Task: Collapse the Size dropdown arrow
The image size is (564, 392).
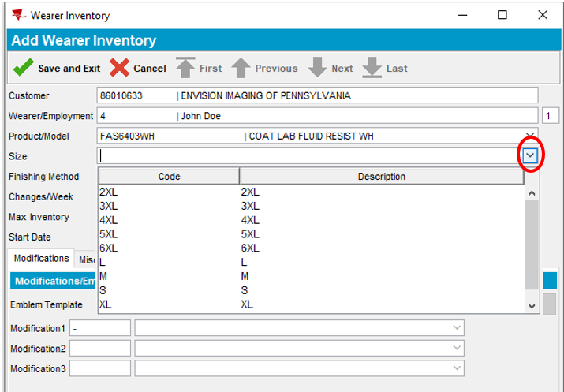Action: tap(530, 156)
